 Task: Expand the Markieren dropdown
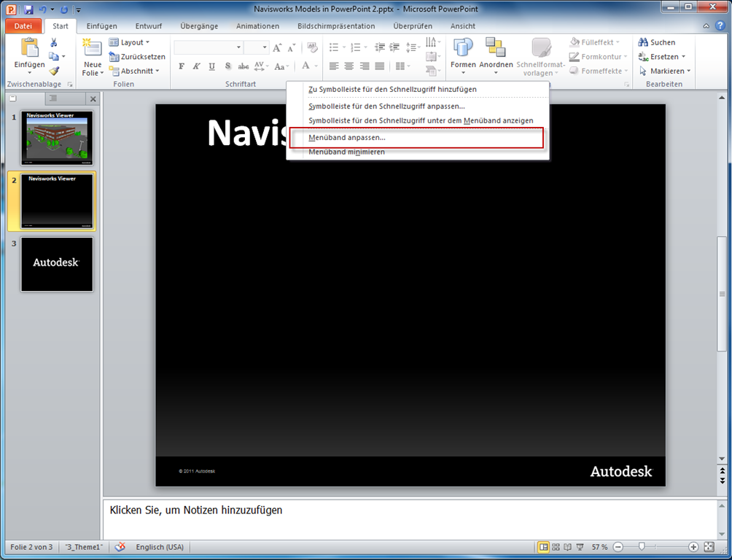point(665,71)
